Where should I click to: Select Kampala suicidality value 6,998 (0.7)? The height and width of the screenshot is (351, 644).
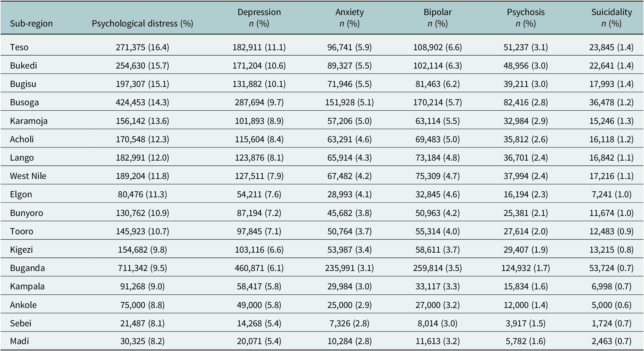(x=612, y=286)
